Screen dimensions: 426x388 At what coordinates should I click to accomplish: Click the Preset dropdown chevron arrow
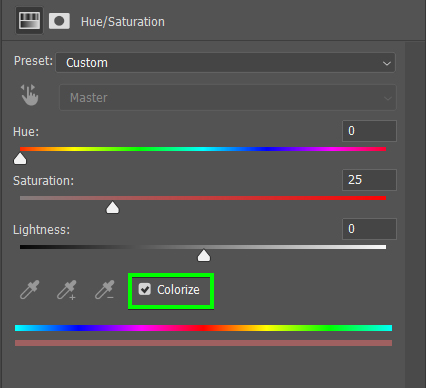pyautogui.click(x=387, y=63)
